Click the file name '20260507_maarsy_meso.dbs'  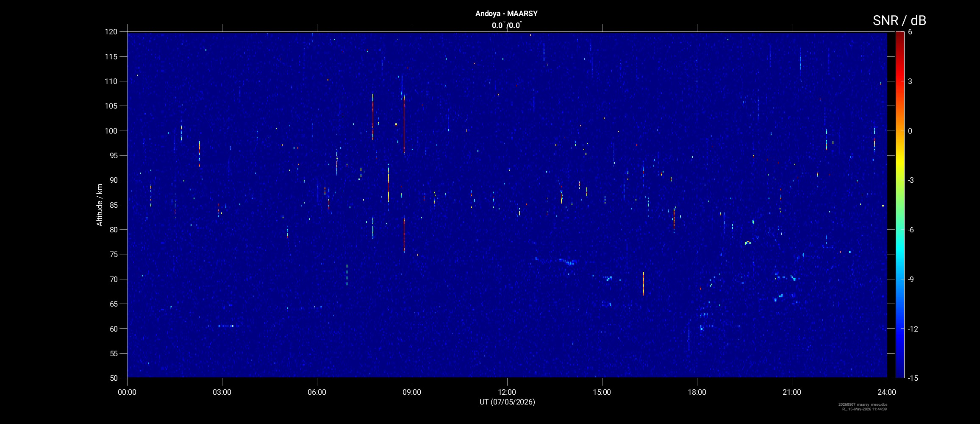point(863,404)
